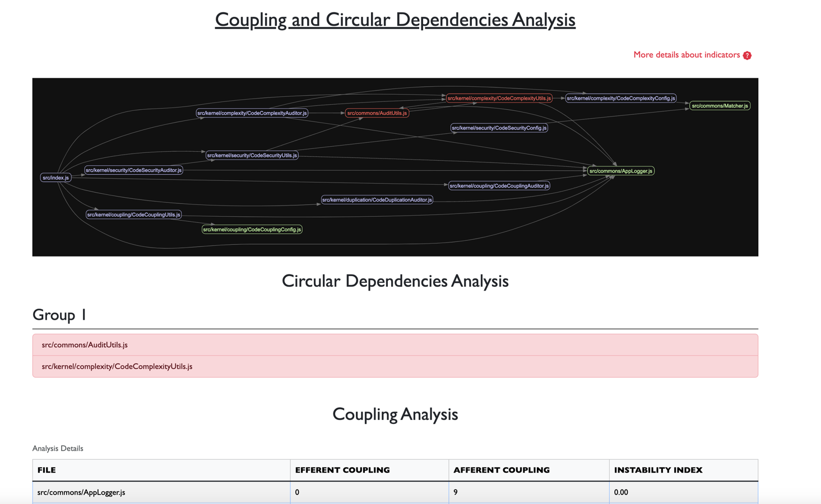
Task: Click AppLogger.js instability index 0.00
Action: (683, 492)
